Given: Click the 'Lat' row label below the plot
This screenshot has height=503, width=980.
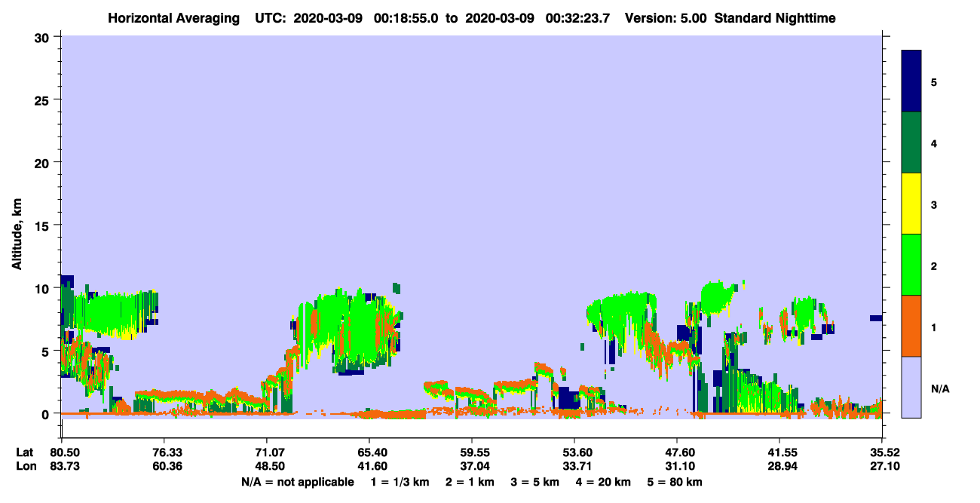Looking at the screenshot, I should click(x=24, y=452).
